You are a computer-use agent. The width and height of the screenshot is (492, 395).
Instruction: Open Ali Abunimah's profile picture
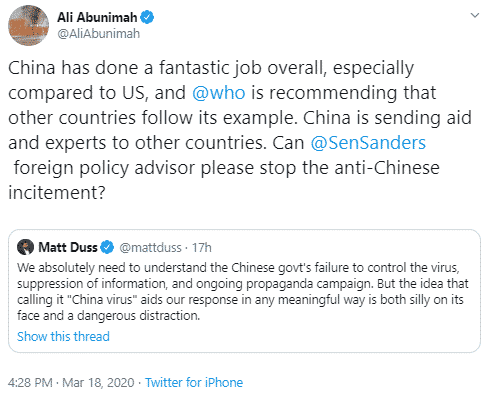click(x=28, y=25)
